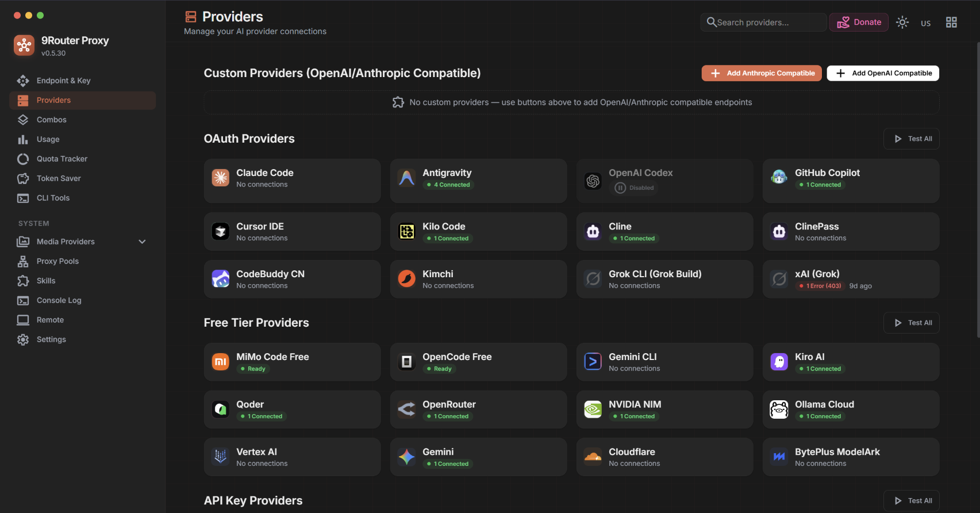Click Add Anthropic Compatible button
Viewport: 980px width, 513px height.
point(762,73)
